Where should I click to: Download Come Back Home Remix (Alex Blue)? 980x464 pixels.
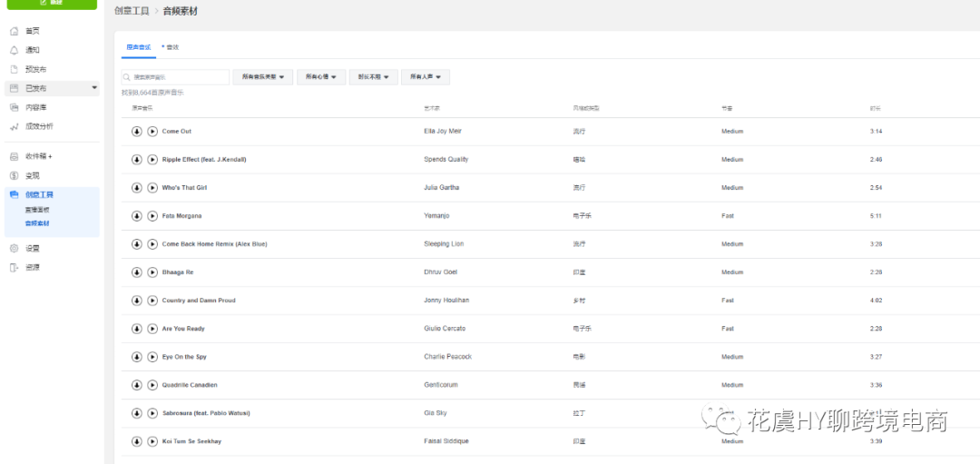pyautogui.click(x=137, y=244)
